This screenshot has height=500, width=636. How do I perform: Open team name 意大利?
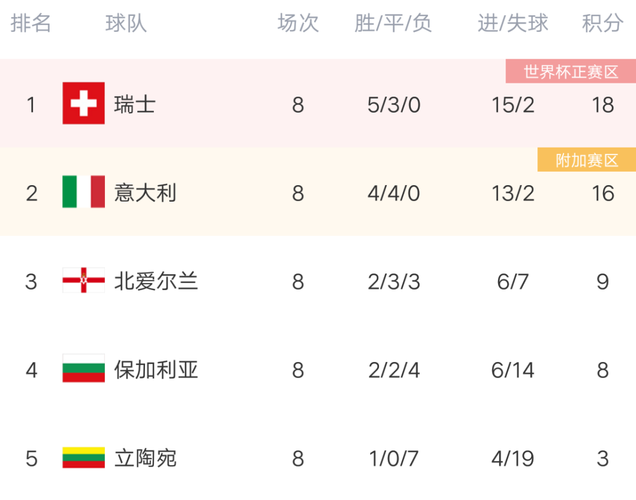click(x=145, y=193)
